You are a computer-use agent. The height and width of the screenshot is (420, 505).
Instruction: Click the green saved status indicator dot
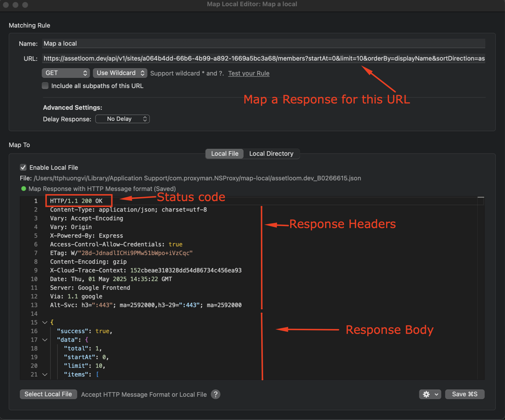click(24, 189)
